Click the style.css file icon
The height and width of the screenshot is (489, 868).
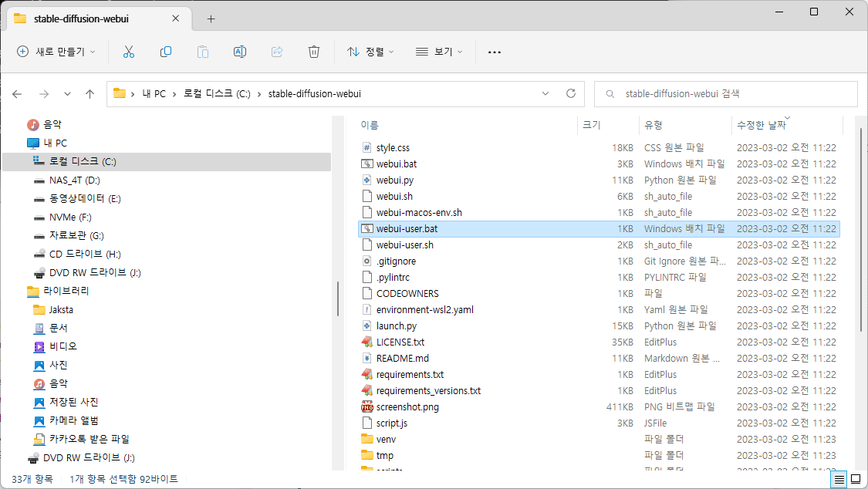366,147
